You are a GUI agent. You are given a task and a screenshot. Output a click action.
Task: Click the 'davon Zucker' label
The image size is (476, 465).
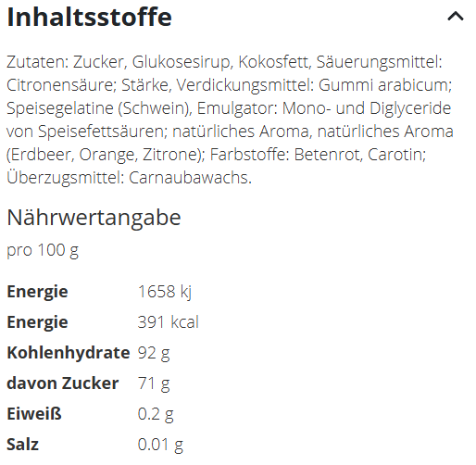point(63,383)
